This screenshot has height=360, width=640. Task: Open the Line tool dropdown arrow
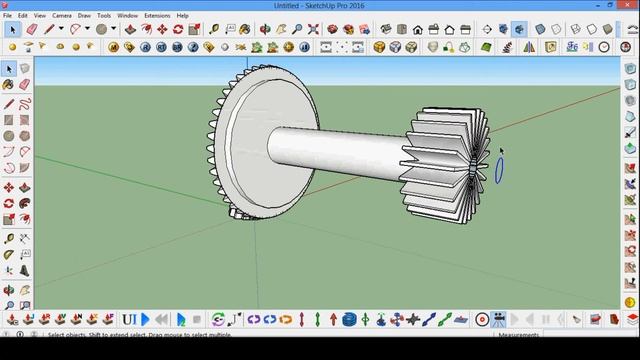click(61, 29)
